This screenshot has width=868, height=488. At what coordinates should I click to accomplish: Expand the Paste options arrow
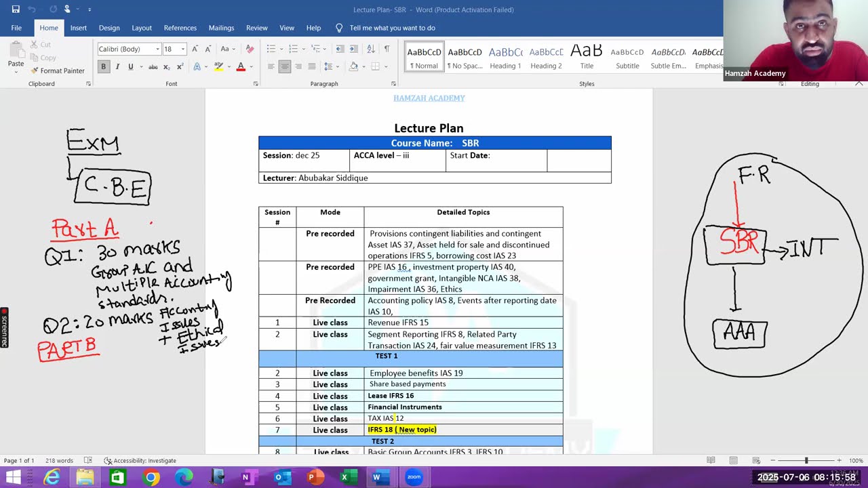pyautogui.click(x=16, y=72)
